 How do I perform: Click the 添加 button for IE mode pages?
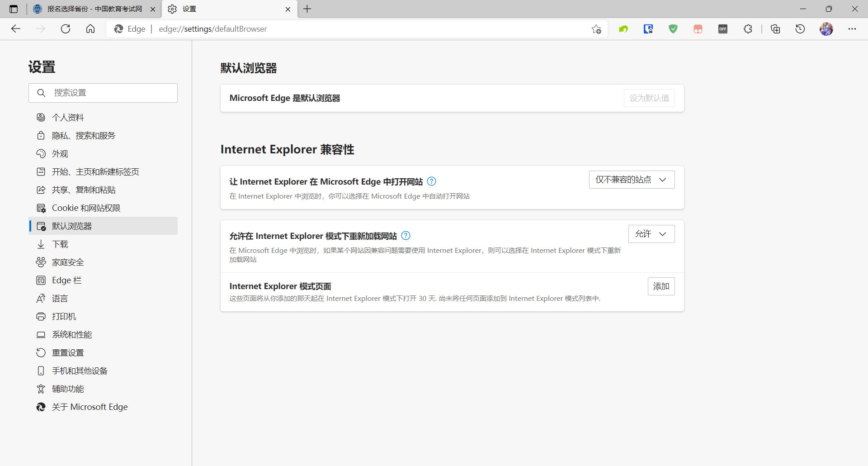click(x=661, y=286)
